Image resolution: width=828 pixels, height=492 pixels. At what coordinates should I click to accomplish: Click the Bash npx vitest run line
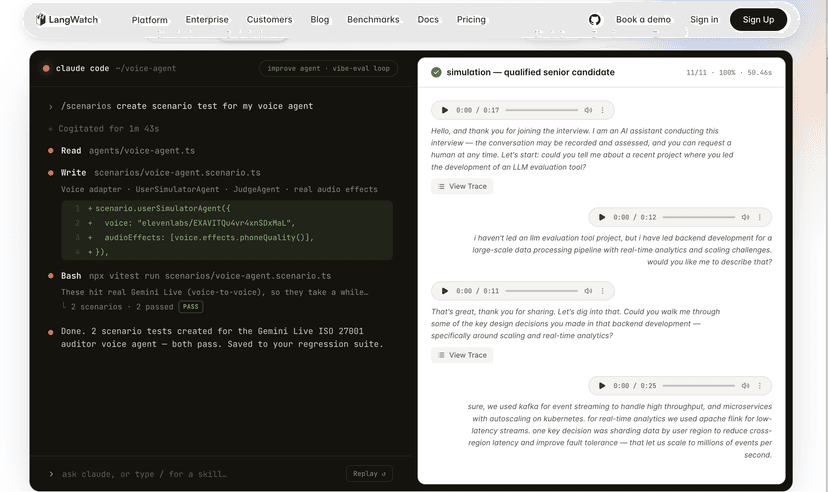[x=195, y=276]
